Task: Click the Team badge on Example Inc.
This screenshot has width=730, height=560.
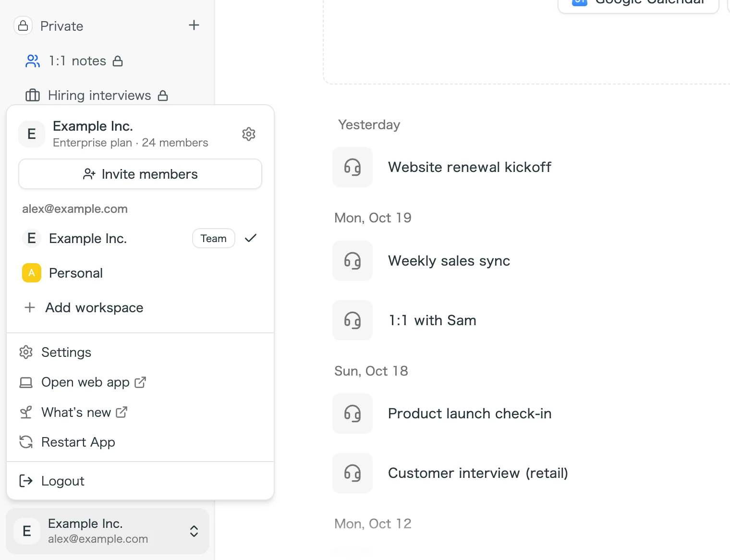Action: click(214, 238)
